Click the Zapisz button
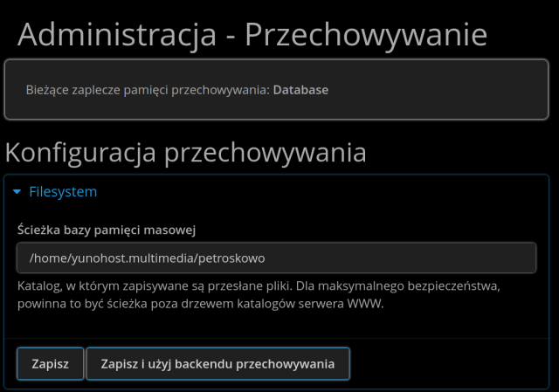 [50, 364]
